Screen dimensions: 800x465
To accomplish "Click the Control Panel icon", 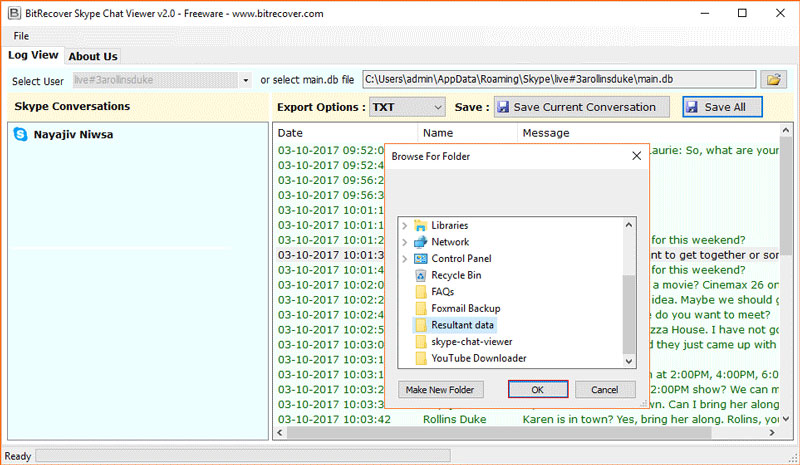I will [x=420, y=259].
